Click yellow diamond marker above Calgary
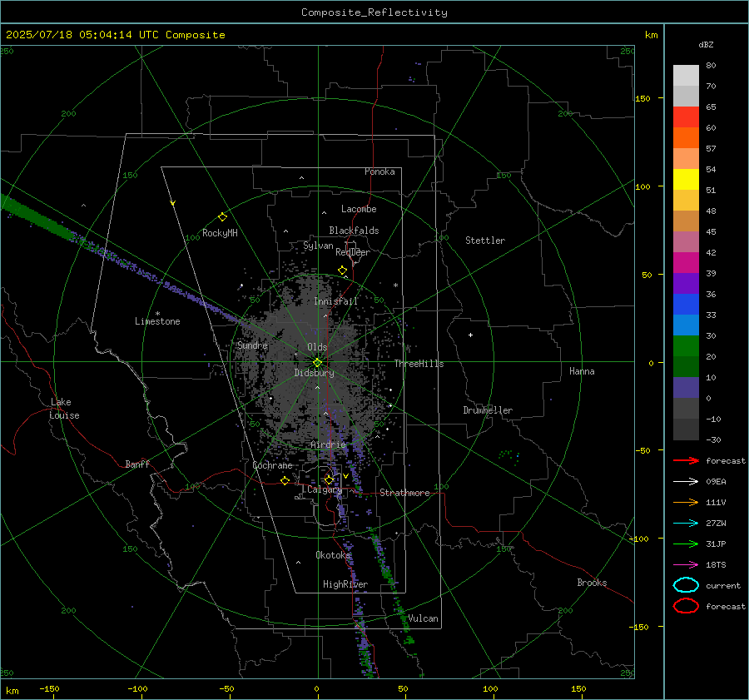The width and height of the screenshot is (749, 700). coord(329,479)
